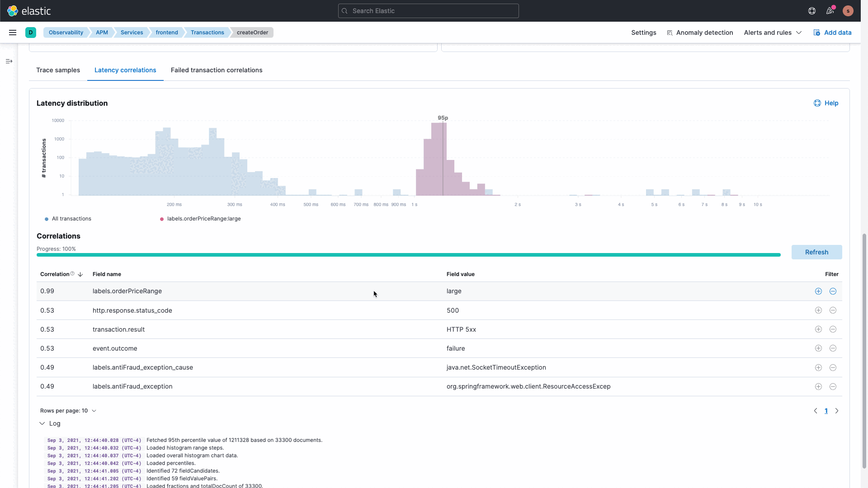Viewport: 868px width, 488px height.
Task: Expand the Rows per page dropdown
Action: coord(67,411)
